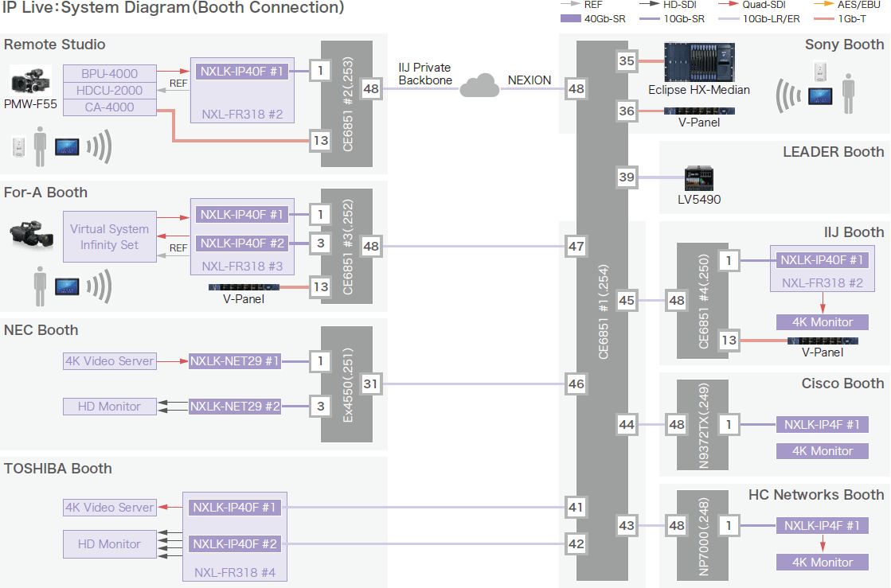
Task: Select the CA-4000 box in Remote Studio
Action: [x=109, y=107]
